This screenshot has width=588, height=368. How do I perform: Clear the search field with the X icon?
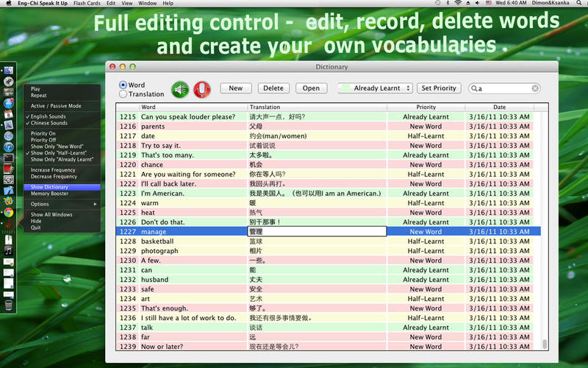click(535, 88)
